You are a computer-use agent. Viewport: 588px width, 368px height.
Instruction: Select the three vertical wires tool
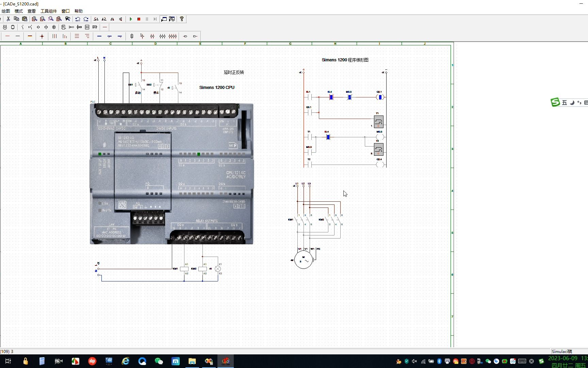(54, 36)
